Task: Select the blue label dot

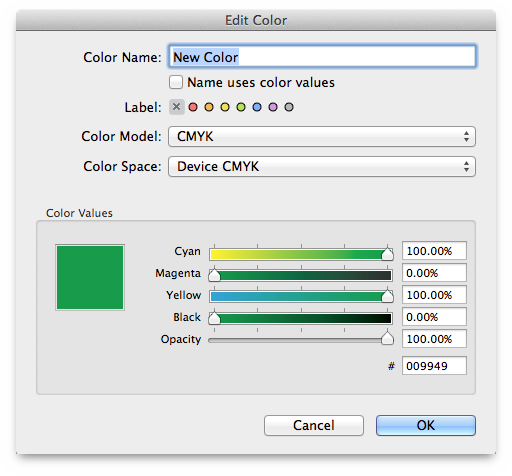Action: [257, 107]
